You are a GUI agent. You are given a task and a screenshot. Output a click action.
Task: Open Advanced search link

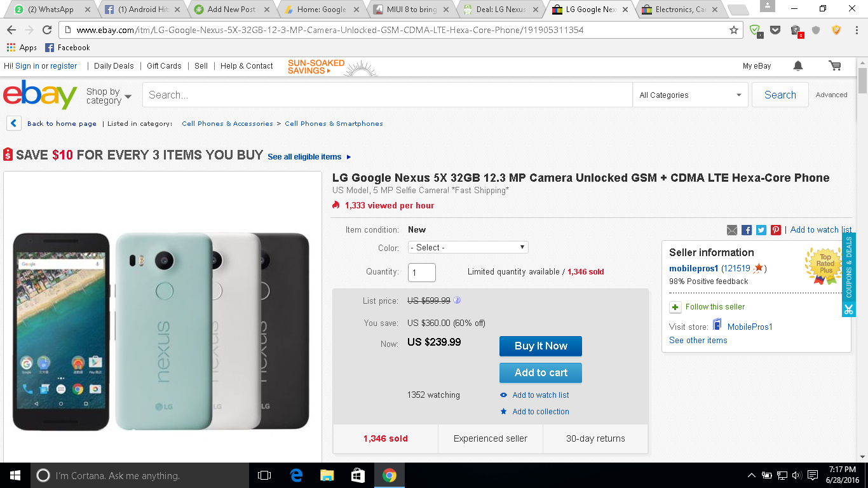(x=832, y=95)
